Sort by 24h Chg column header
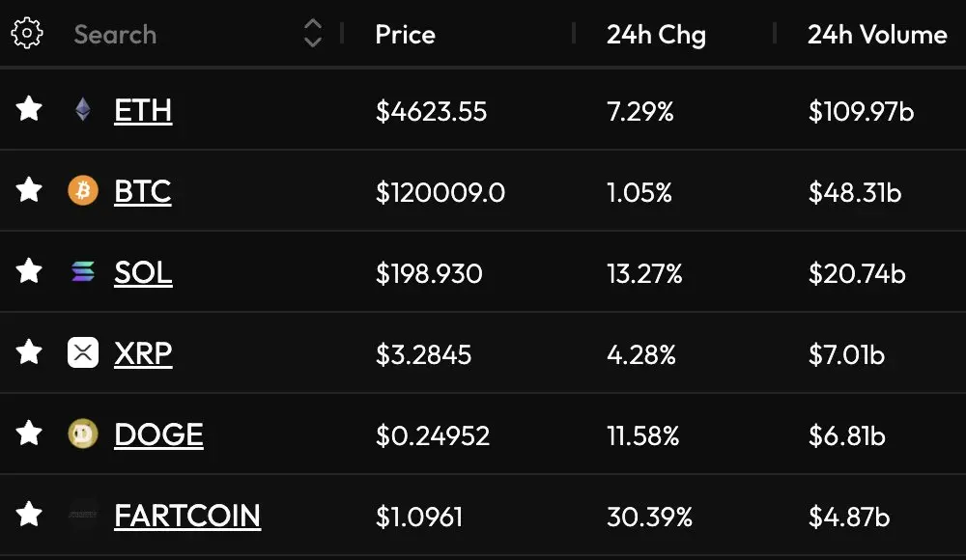 656,35
